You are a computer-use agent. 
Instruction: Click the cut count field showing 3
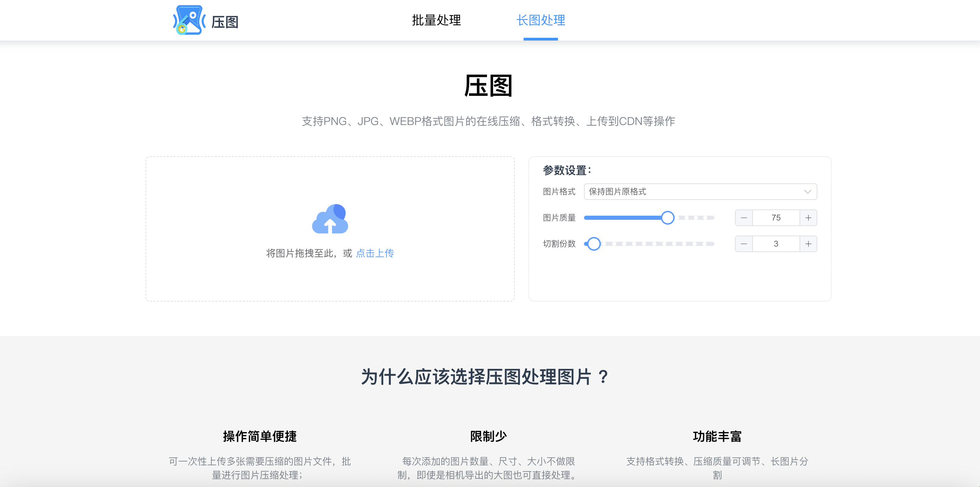pyautogui.click(x=776, y=244)
